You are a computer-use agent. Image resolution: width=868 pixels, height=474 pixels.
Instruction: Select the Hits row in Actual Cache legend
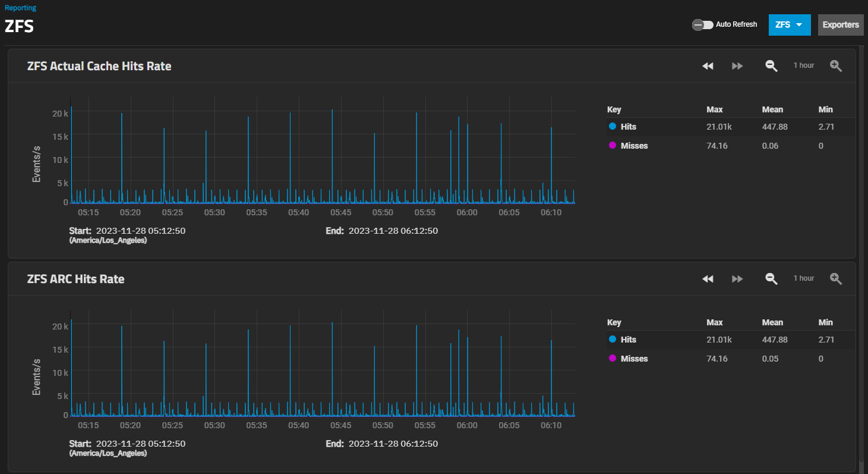(x=731, y=127)
